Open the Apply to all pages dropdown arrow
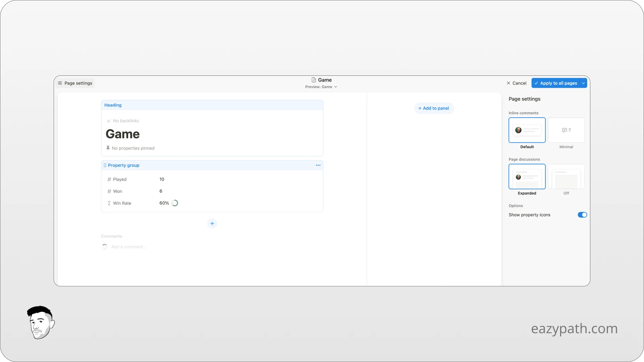Image resolution: width=644 pixels, height=362 pixels. pos(583,83)
